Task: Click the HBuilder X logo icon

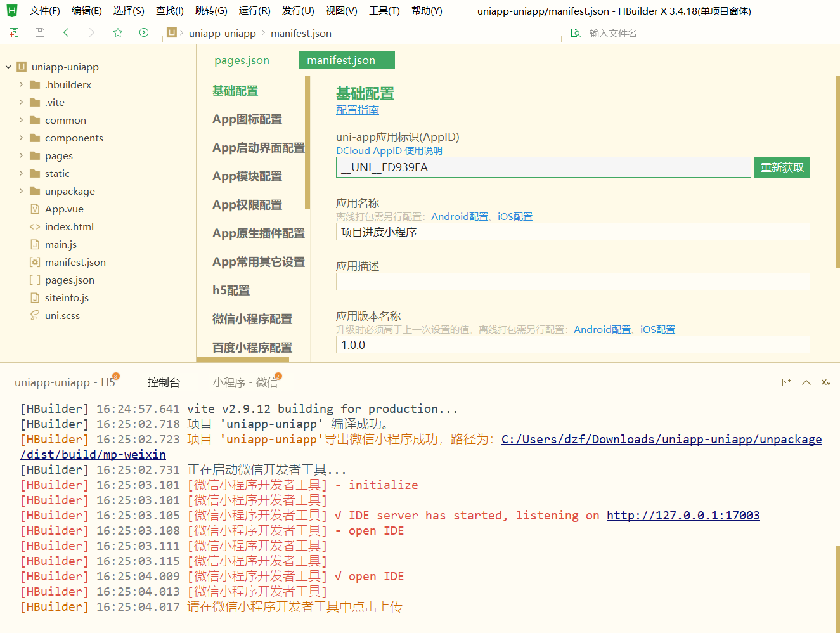Action: [x=11, y=10]
